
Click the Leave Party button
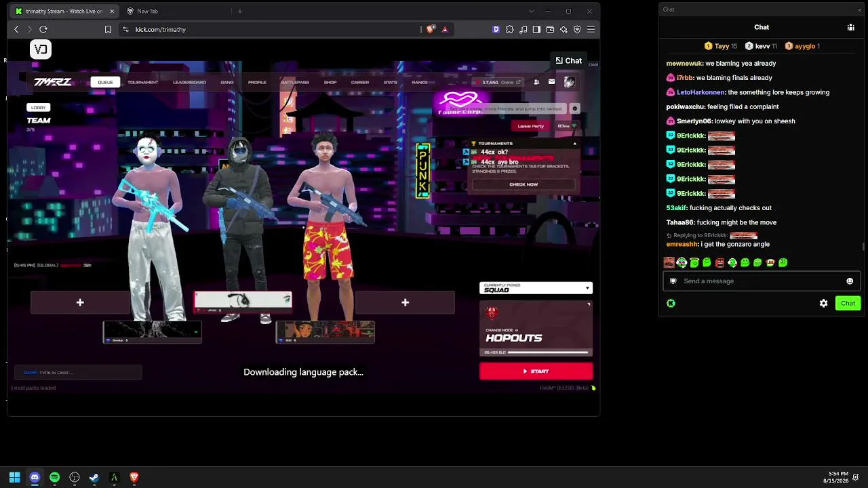(x=531, y=126)
